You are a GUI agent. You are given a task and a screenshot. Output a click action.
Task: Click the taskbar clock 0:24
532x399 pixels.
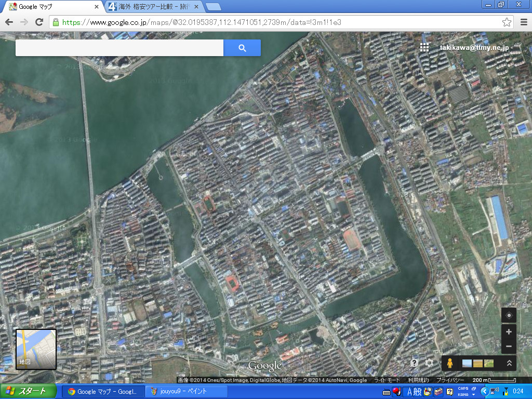(x=518, y=392)
